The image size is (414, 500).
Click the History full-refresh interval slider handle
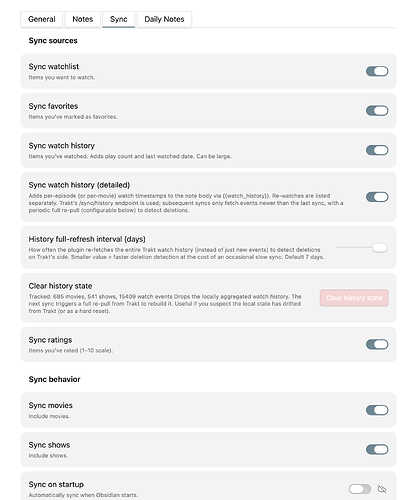coord(380,248)
